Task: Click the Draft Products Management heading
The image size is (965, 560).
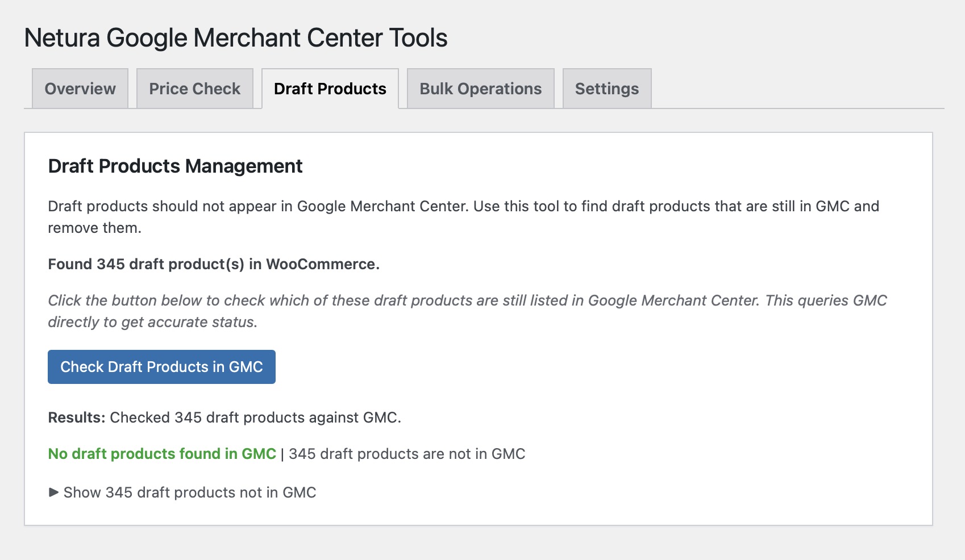Action: (175, 166)
